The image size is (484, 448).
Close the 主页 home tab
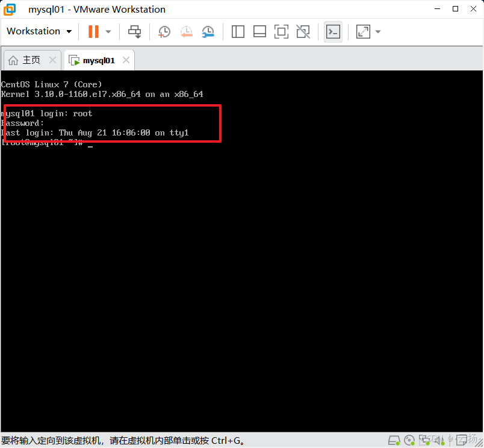pyautogui.click(x=53, y=60)
